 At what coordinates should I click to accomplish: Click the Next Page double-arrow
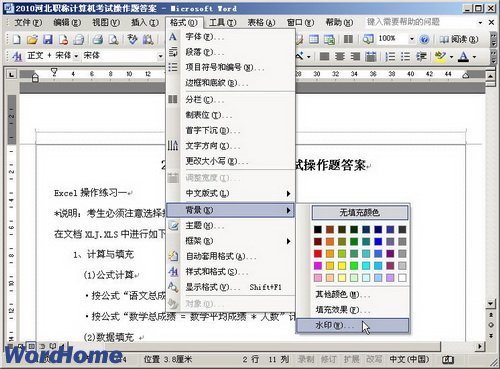point(491,336)
